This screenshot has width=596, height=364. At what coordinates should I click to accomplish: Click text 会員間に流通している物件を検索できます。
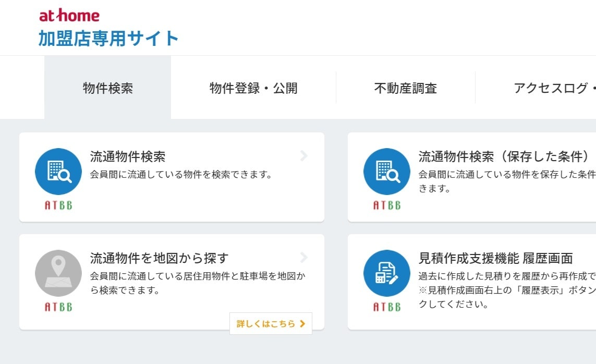pos(181,174)
